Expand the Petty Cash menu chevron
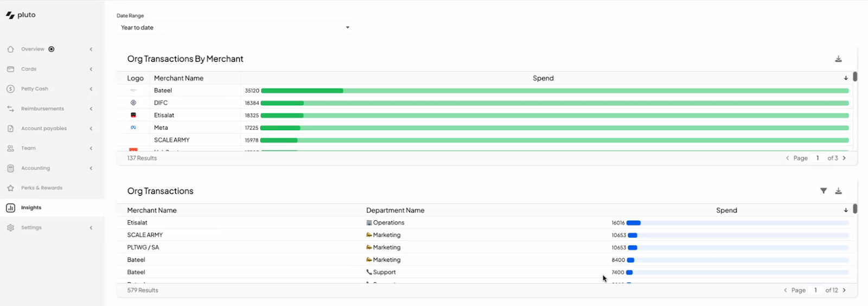Viewport: 868px width, 306px height. pyautogui.click(x=91, y=89)
